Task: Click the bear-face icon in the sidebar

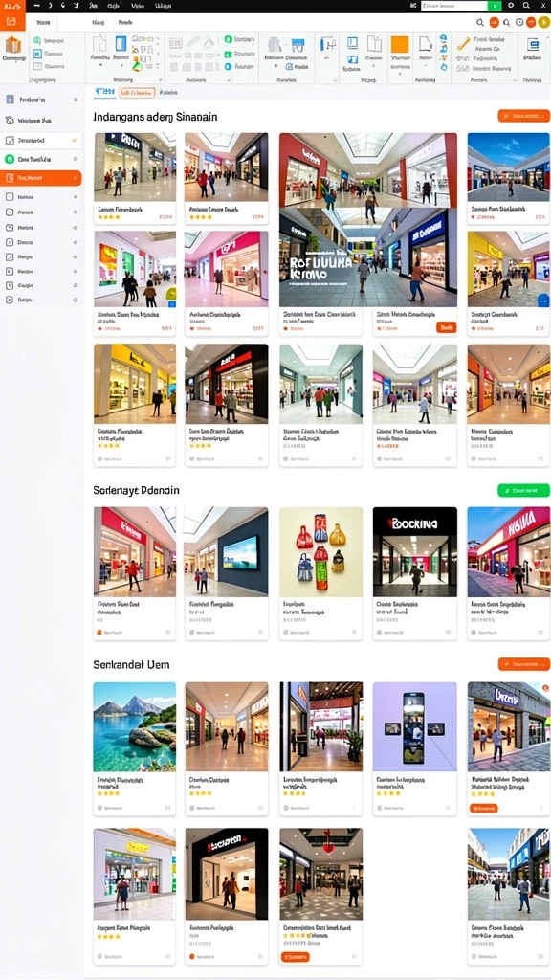Action: [10, 121]
